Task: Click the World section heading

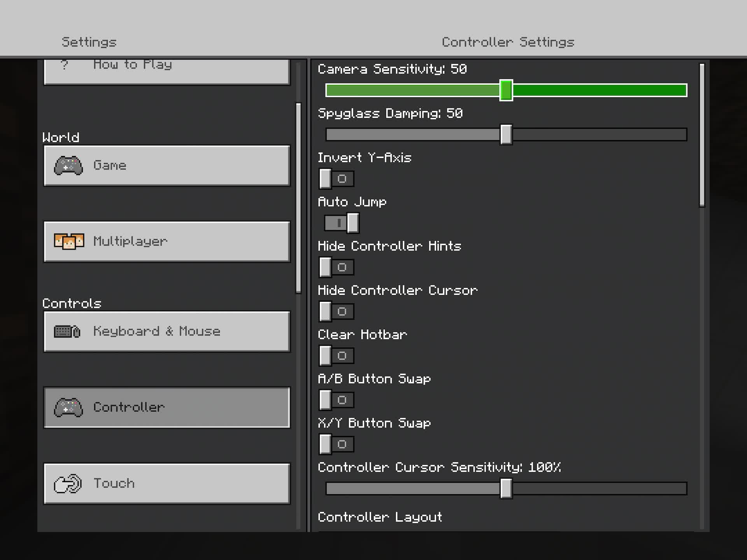Action: coord(61,137)
